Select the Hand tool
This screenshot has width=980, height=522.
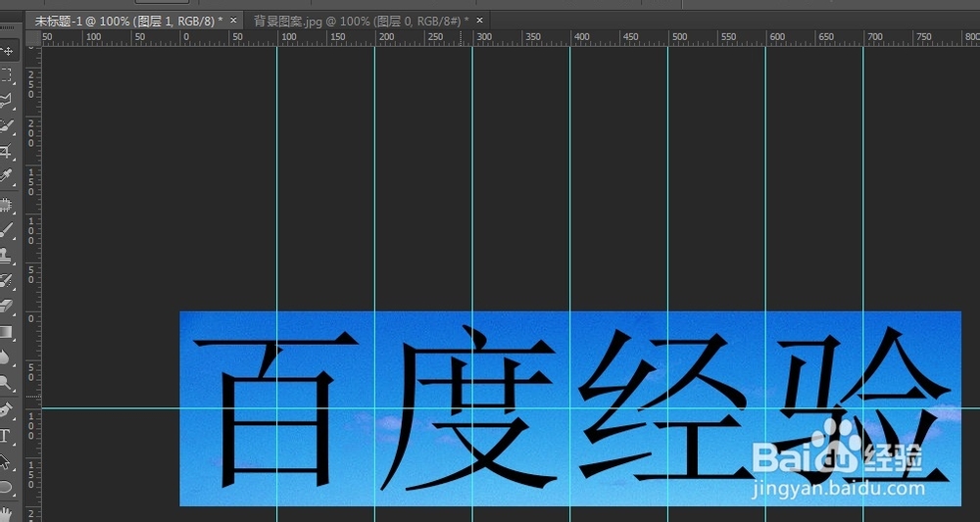click(x=6, y=514)
